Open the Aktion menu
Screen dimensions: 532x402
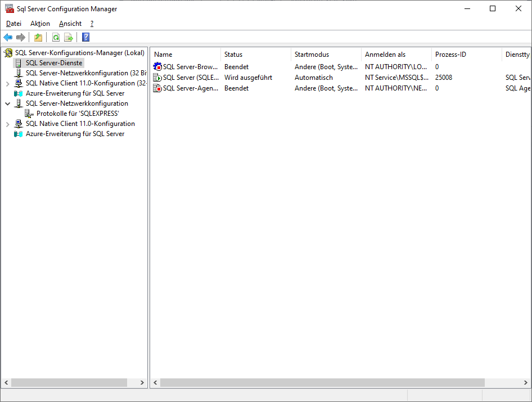(40, 24)
